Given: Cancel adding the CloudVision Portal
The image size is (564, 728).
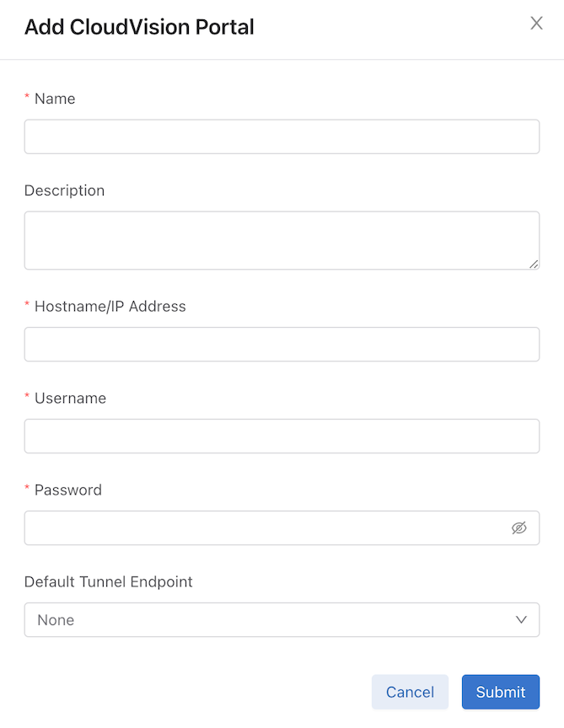Looking at the screenshot, I should (x=410, y=692).
